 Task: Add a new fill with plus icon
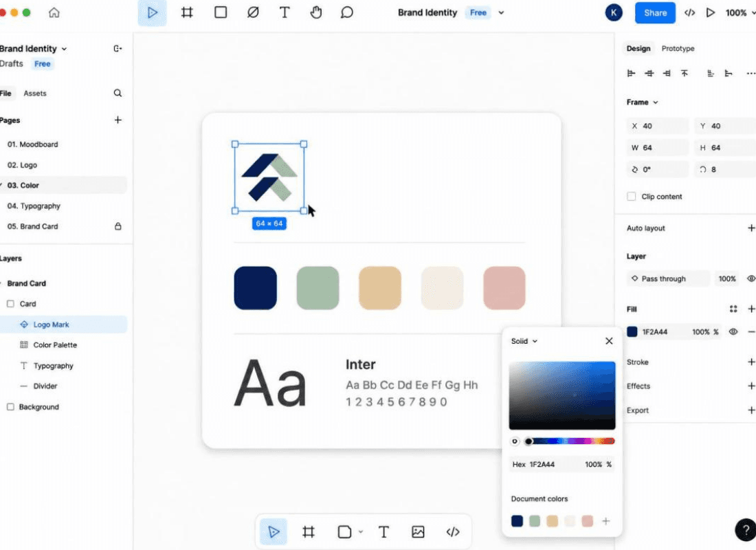point(751,309)
